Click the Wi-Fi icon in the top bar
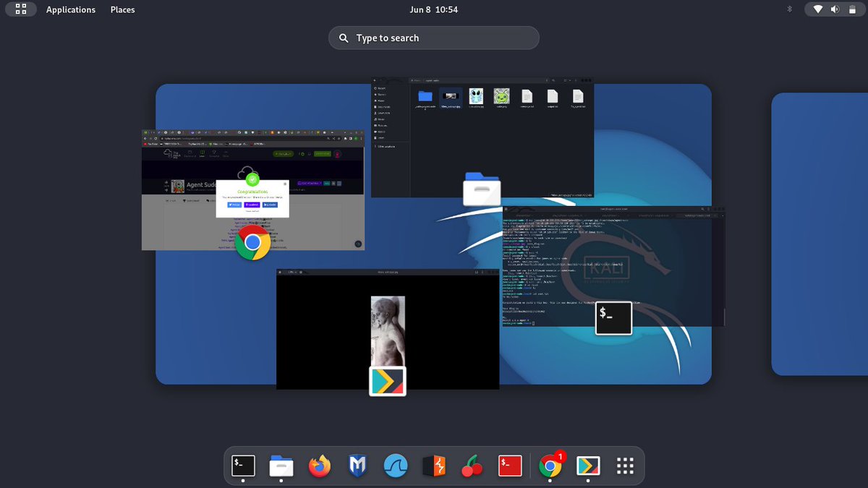Screen dimensions: 868x488 (x=818, y=9)
